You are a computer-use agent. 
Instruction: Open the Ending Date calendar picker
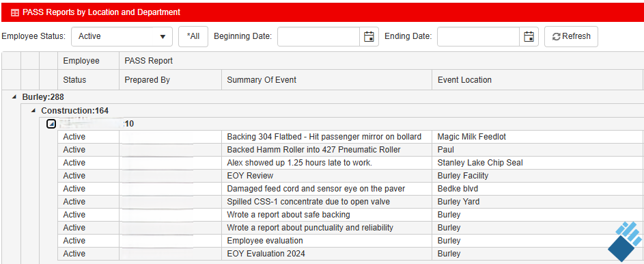(529, 37)
